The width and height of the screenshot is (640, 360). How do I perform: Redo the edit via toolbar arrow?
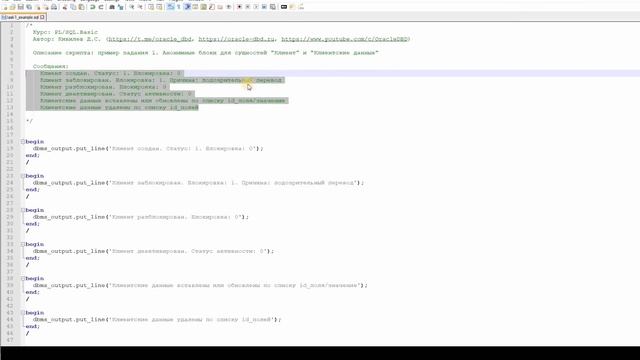(101, 7)
